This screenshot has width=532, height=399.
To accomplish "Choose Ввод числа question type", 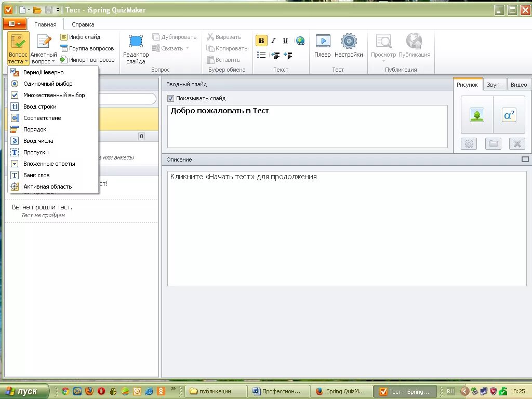I will click(54, 141).
